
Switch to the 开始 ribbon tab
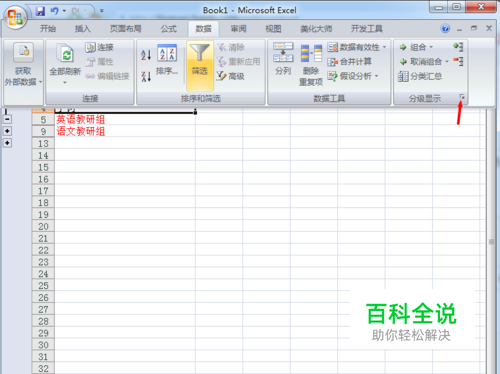point(48,29)
